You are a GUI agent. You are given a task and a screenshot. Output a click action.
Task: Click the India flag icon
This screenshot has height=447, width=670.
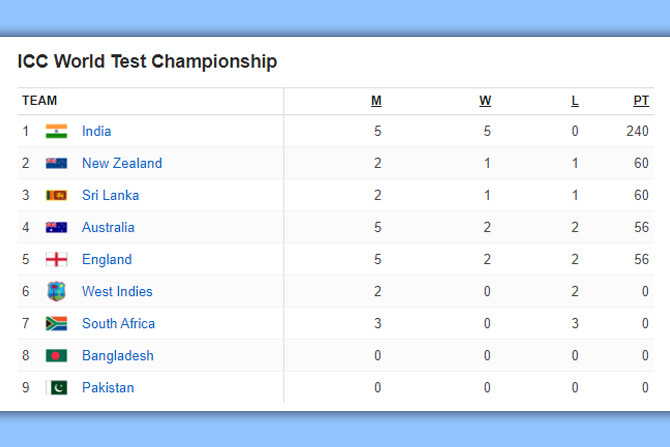point(56,131)
